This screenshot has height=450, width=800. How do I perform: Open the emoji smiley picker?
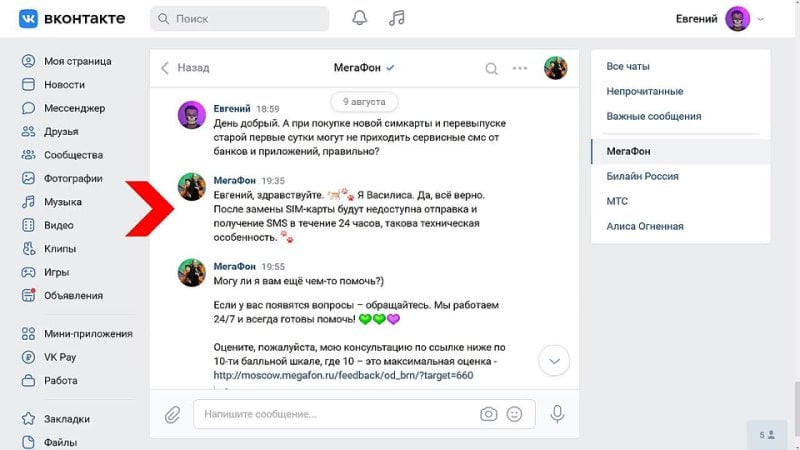[514, 414]
